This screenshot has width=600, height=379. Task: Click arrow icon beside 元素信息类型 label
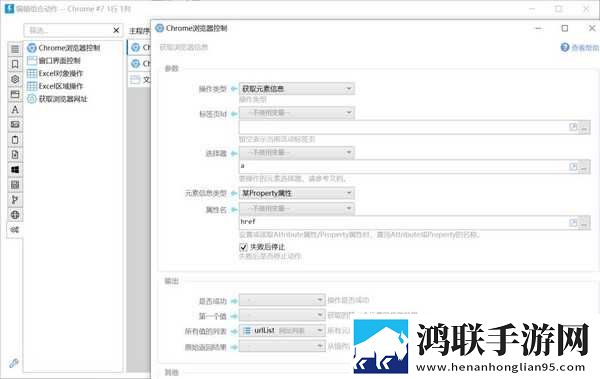click(x=234, y=193)
